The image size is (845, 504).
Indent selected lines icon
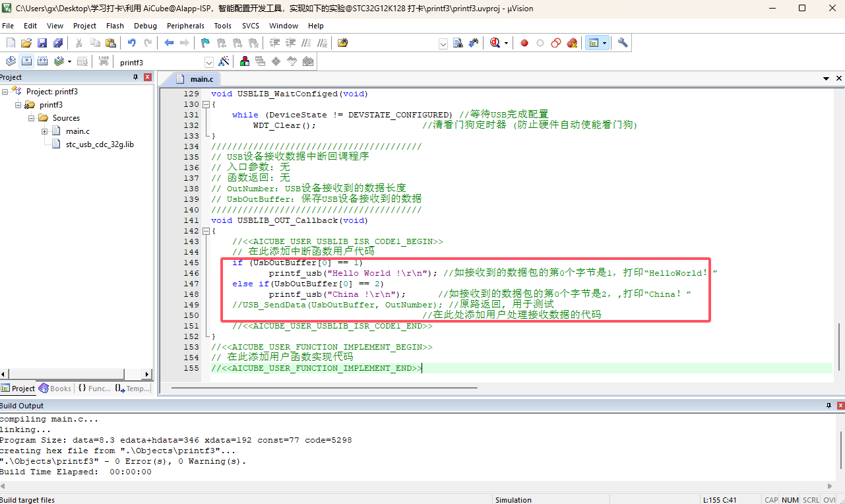(275, 43)
